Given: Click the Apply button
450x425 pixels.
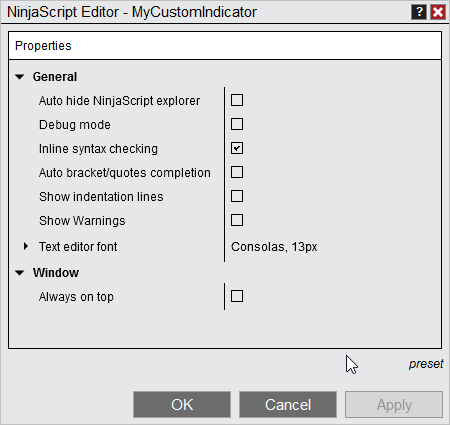Looking at the screenshot, I should click(x=394, y=405).
